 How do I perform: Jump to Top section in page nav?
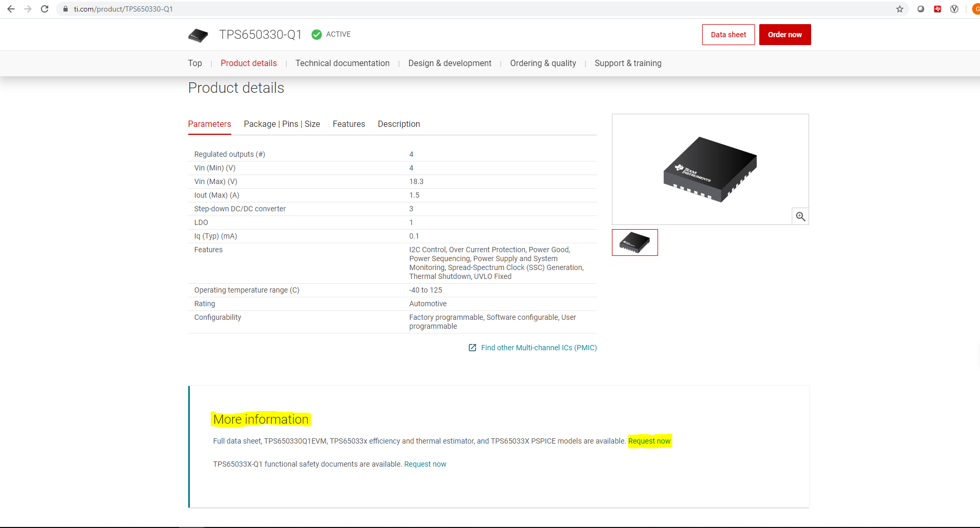pos(195,63)
